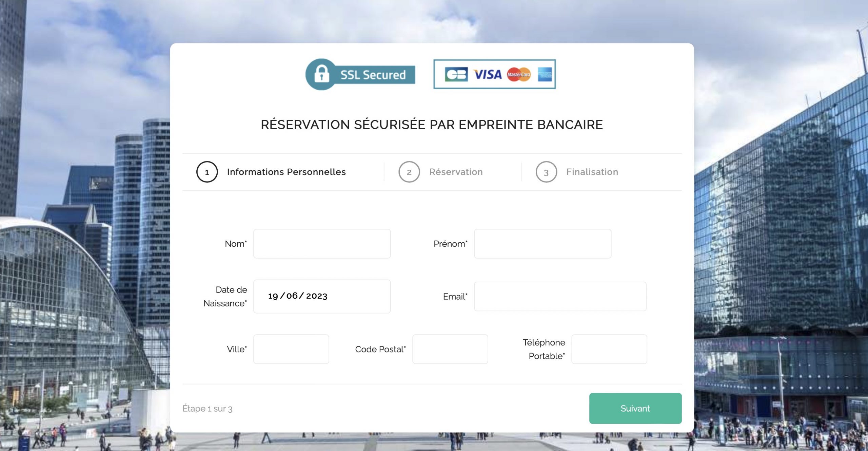868x451 pixels.
Task: Click the Téléphone Portable* label
Action: point(544,349)
